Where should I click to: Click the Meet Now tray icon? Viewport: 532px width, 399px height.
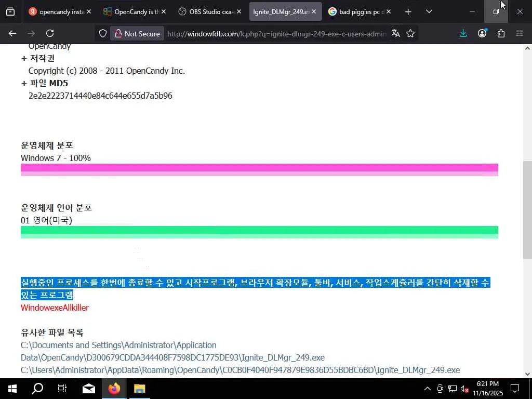(440, 389)
